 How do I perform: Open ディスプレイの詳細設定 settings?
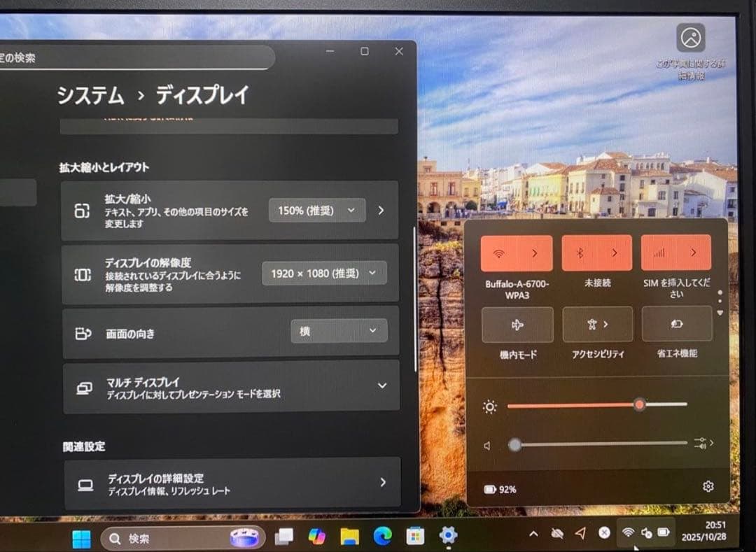pos(230,481)
